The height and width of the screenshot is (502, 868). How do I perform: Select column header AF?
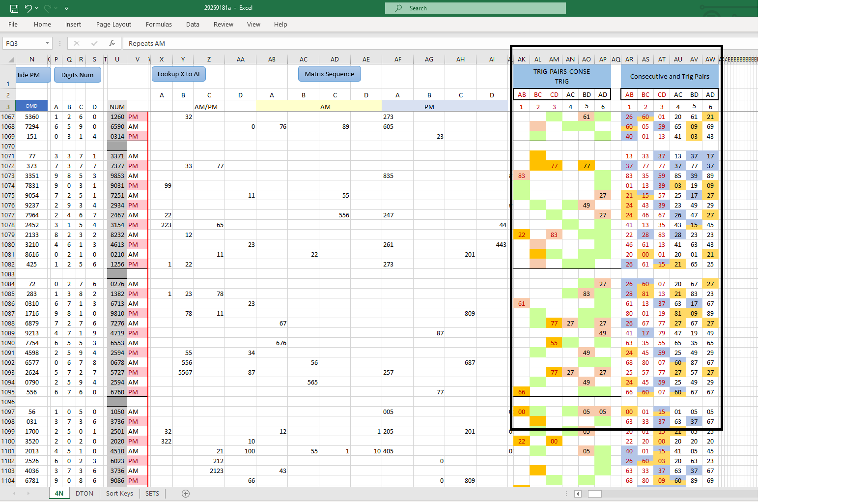(x=398, y=59)
